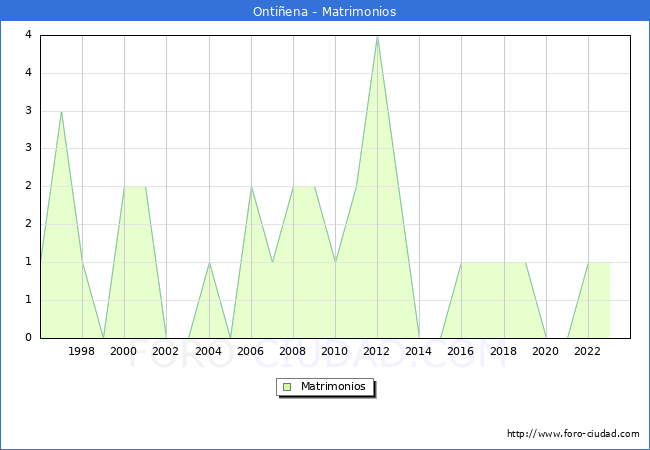Click the 0 y-axis label
650x450 pixels.
point(28,337)
